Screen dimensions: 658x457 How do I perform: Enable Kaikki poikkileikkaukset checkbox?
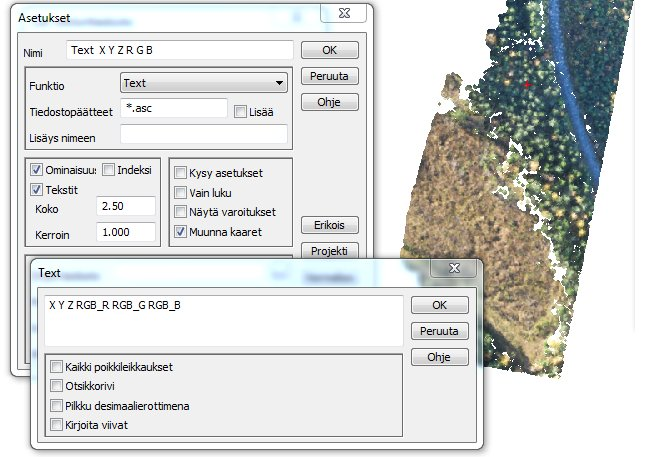(x=56, y=367)
